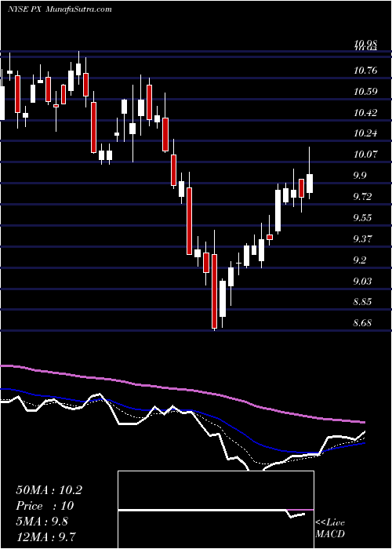The height and width of the screenshot is (549, 392).
Task: Select the 10.24 price axis label
Action: (365, 133)
